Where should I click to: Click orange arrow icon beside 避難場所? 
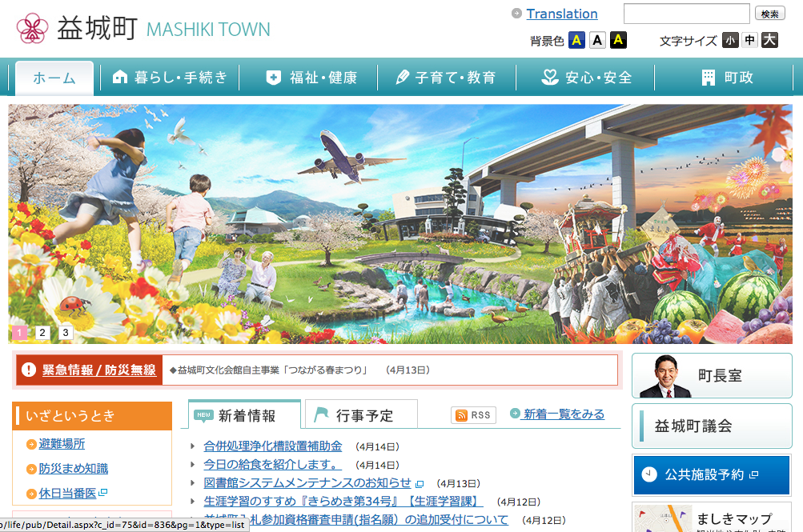pyautogui.click(x=31, y=445)
